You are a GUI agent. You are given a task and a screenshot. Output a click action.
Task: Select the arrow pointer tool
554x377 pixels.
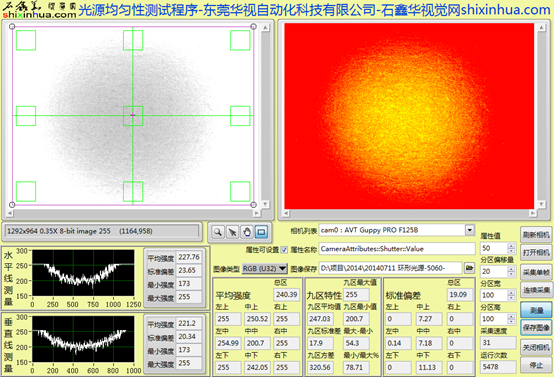click(232, 232)
